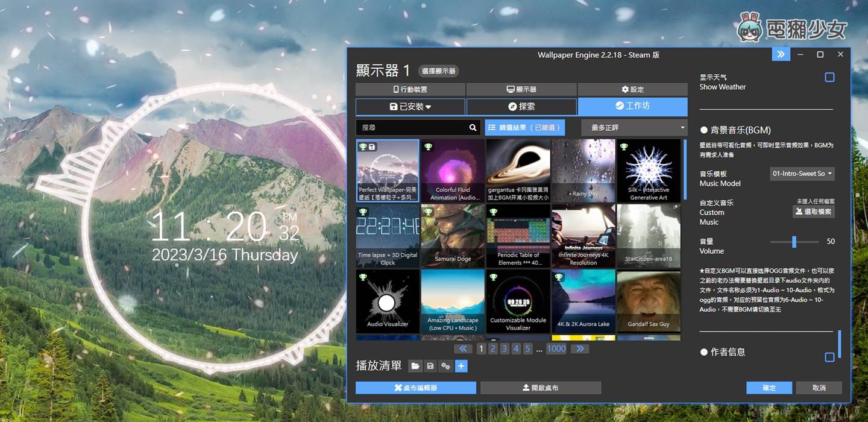868x422 pixels.
Task: Go to next page using the » arrow
Action: (579, 348)
